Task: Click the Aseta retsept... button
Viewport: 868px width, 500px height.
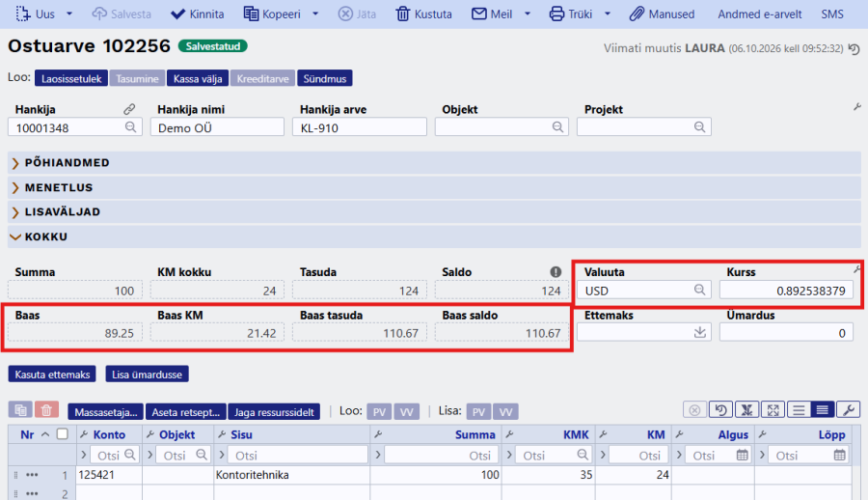Action: click(185, 412)
